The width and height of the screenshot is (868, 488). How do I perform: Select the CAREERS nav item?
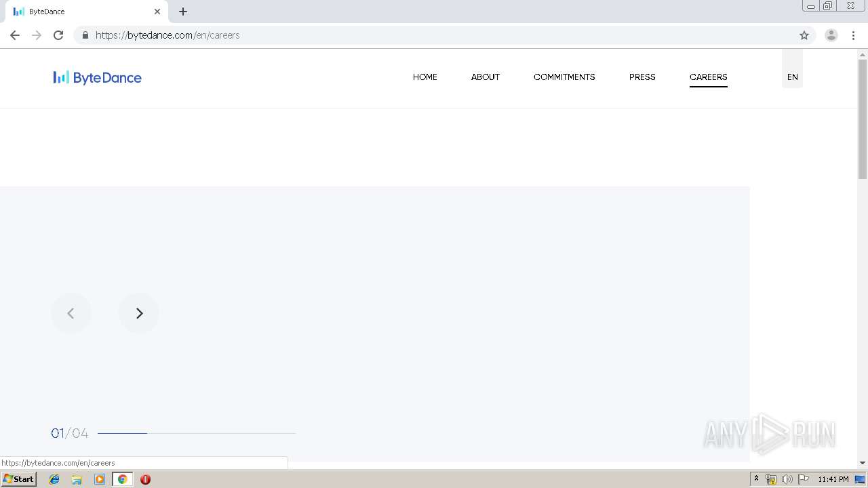(x=708, y=77)
